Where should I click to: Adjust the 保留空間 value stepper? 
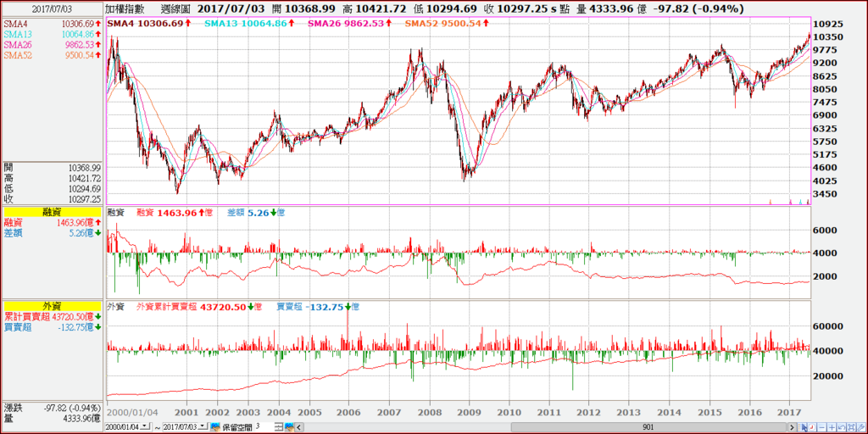coord(279,427)
